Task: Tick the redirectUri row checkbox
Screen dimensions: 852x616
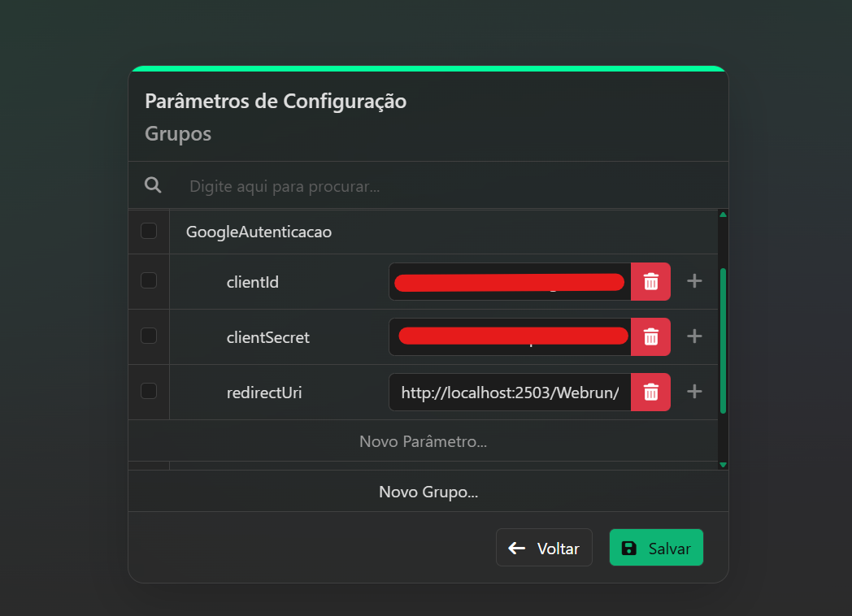Action: [x=149, y=391]
